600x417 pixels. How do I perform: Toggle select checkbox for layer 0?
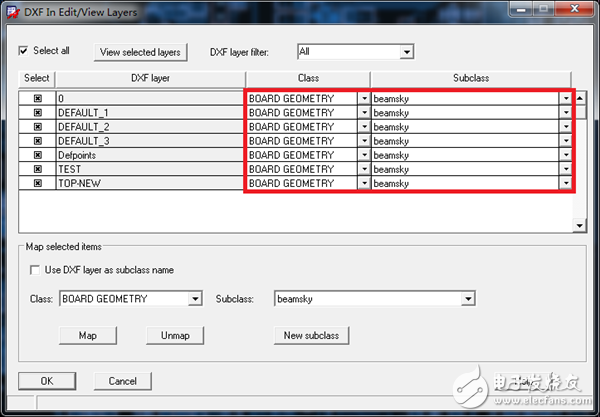tap(38, 98)
